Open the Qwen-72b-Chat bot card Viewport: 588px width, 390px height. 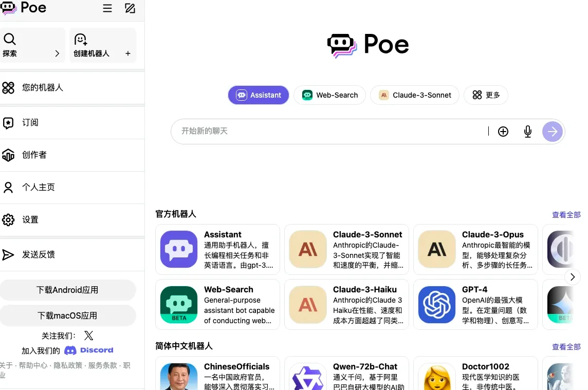click(x=346, y=374)
